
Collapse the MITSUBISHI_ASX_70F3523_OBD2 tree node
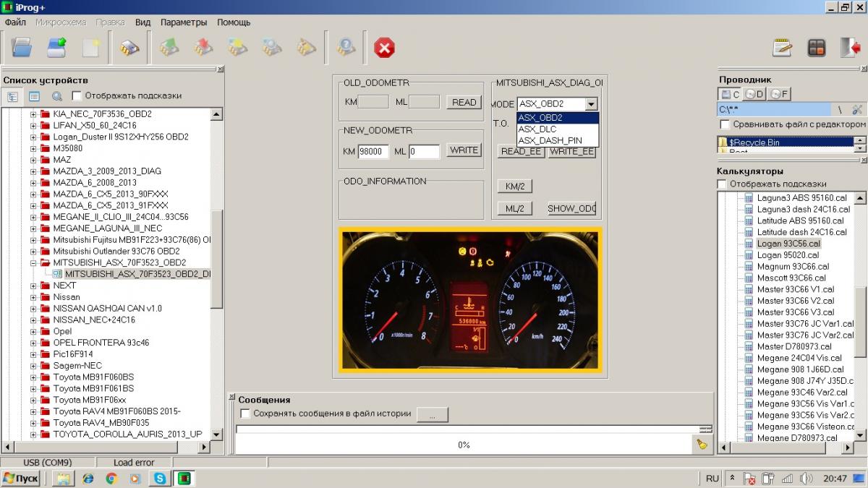point(33,262)
